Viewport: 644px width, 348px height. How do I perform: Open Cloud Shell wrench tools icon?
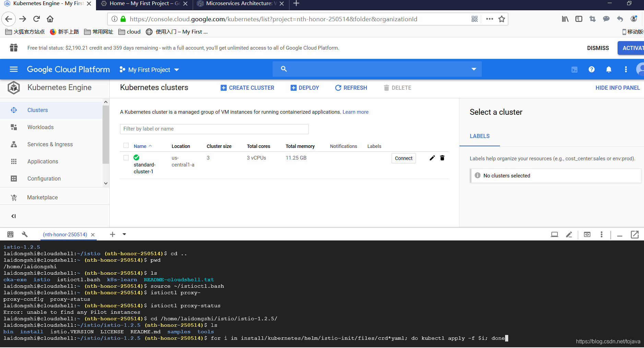tap(25, 234)
